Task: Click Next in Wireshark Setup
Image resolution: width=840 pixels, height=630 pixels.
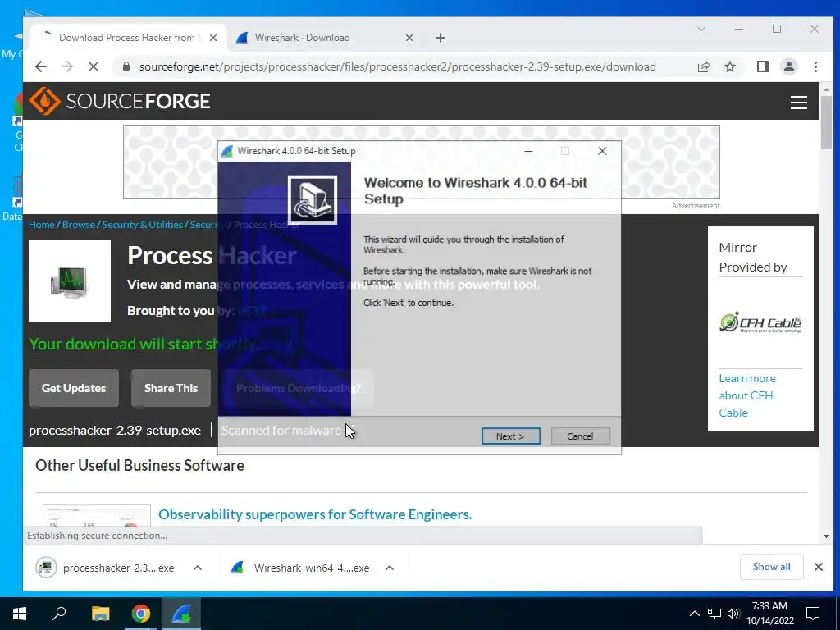Action: point(510,436)
